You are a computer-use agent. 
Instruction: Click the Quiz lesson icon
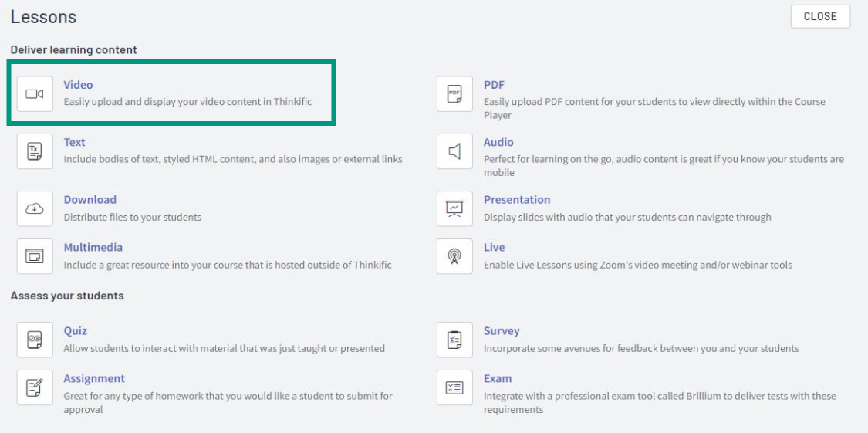click(x=35, y=340)
